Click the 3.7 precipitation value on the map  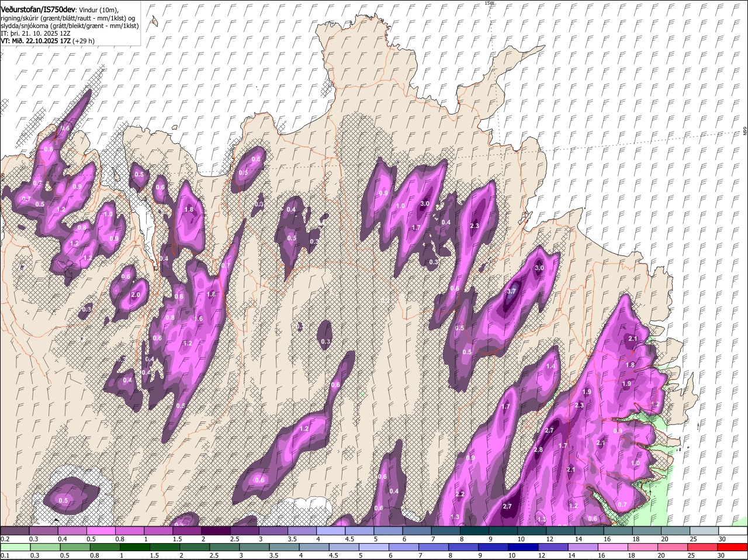click(511, 291)
